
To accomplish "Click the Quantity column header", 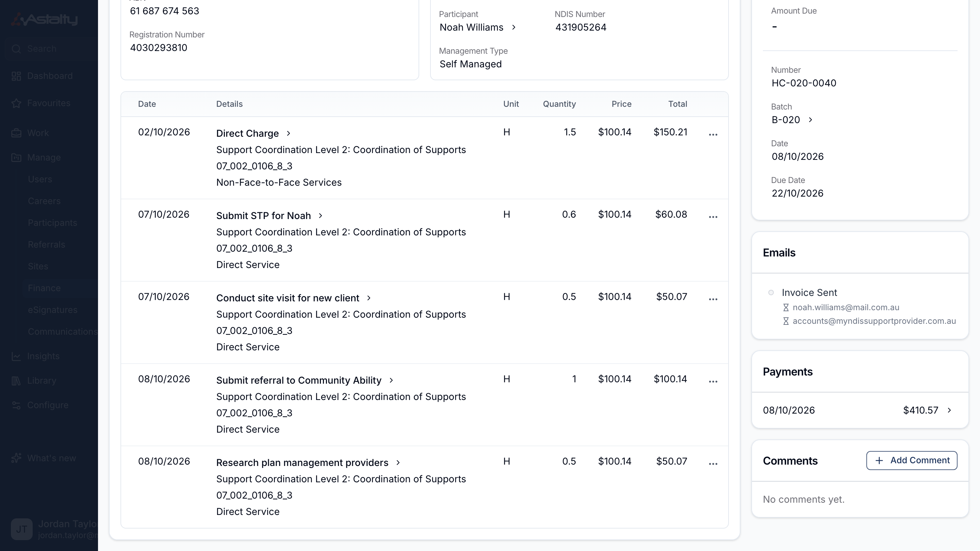I will (559, 104).
